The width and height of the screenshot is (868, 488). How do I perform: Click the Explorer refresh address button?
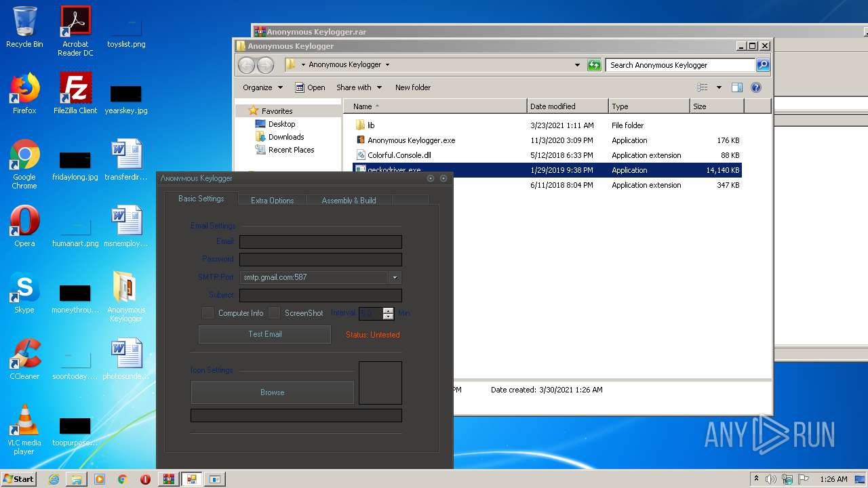[594, 65]
